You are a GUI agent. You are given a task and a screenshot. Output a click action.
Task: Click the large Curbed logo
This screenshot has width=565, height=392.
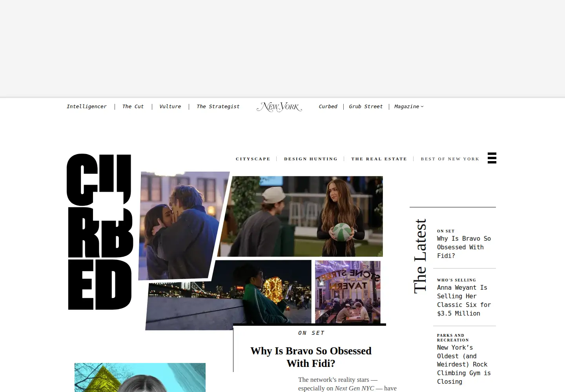(100, 232)
